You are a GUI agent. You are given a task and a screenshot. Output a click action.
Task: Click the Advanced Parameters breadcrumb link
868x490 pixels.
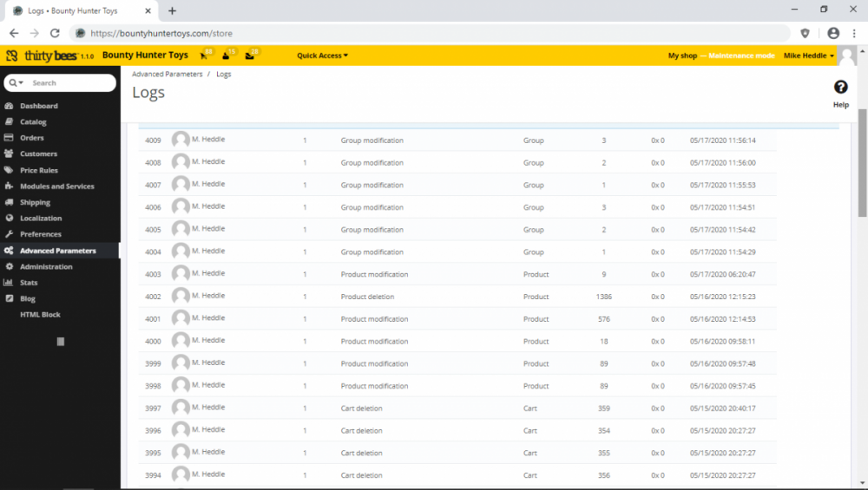point(167,75)
